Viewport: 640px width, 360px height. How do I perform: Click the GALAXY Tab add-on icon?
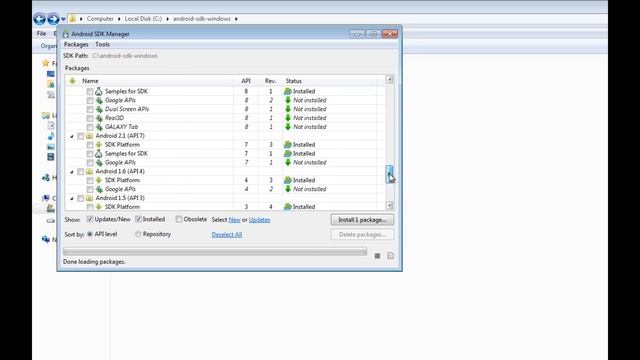click(99, 127)
